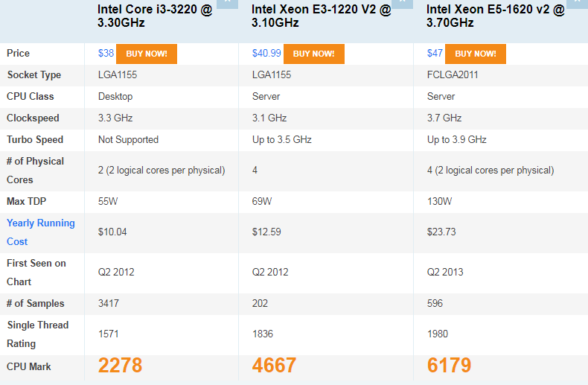The width and height of the screenshot is (588, 385).
Task: Remove the Xeon E5-1620 v2 column
Action: coord(577,4)
